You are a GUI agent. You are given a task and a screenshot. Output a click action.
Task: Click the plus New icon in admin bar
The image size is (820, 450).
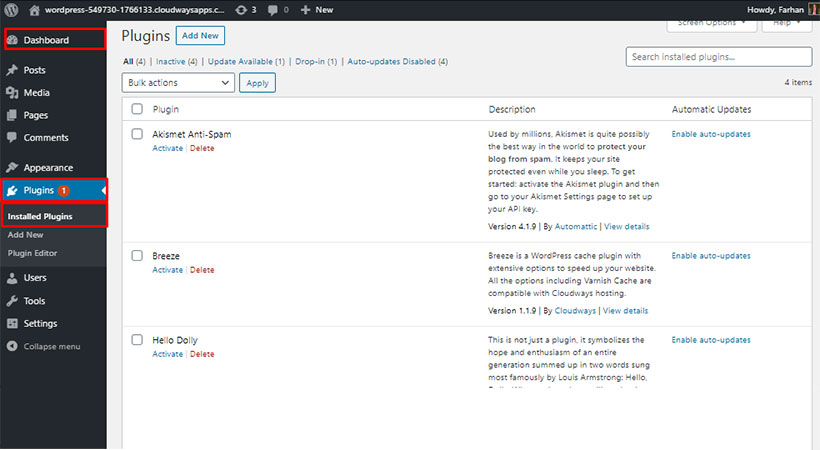pos(305,10)
